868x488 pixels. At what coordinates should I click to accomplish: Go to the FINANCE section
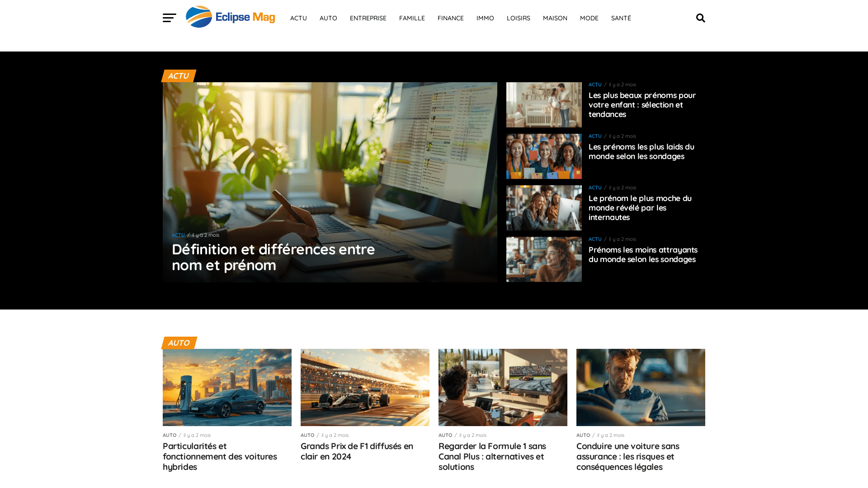click(450, 18)
